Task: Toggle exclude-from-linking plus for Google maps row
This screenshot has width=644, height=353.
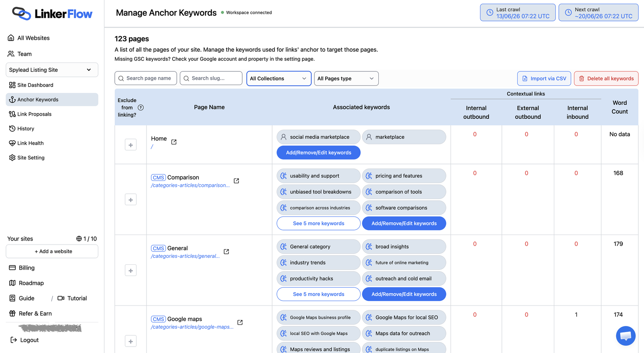Action: tap(130, 341)
